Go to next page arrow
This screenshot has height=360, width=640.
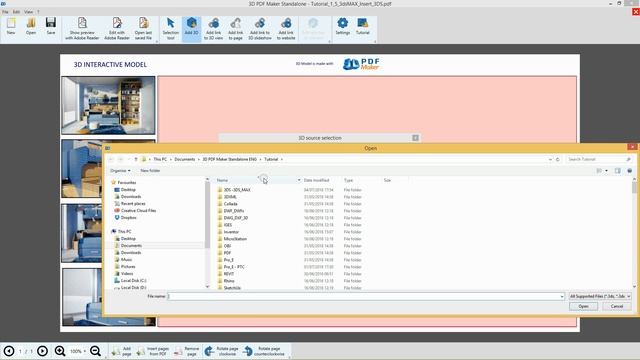(x=42, y=351)
